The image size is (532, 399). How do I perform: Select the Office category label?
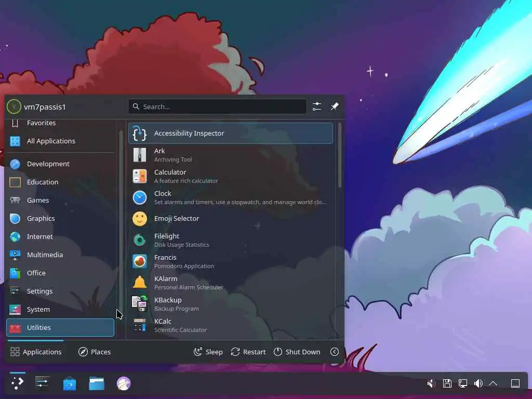36,273
